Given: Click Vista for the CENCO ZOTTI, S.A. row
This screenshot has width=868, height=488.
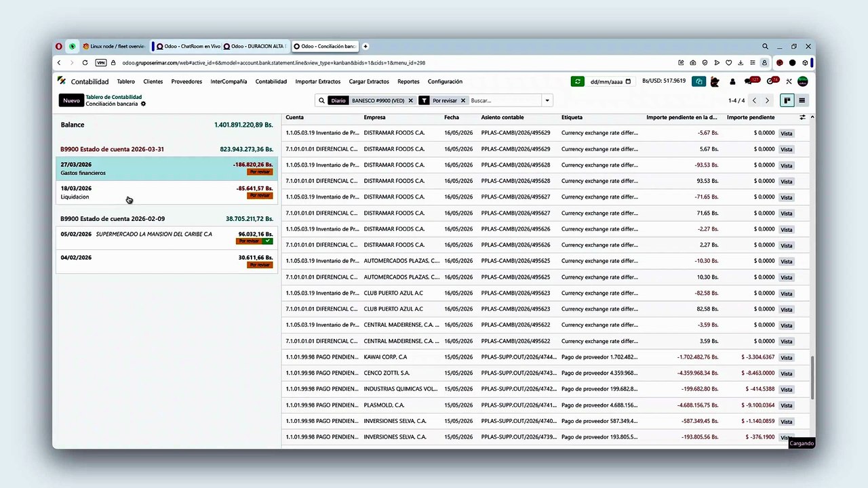Looking at the screenshot, I should (786, 373).
